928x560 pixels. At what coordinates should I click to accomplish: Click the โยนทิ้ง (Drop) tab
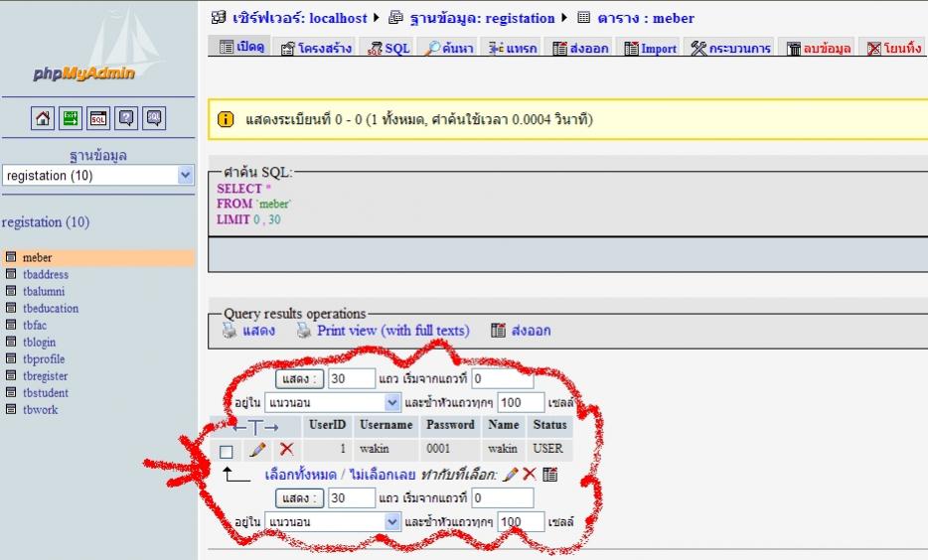[x=894, y=48]
